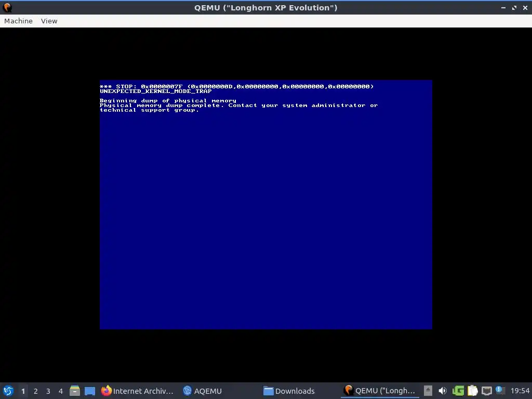
Task: Maximize the QEMU window
Action: click(x=514, y=7)
